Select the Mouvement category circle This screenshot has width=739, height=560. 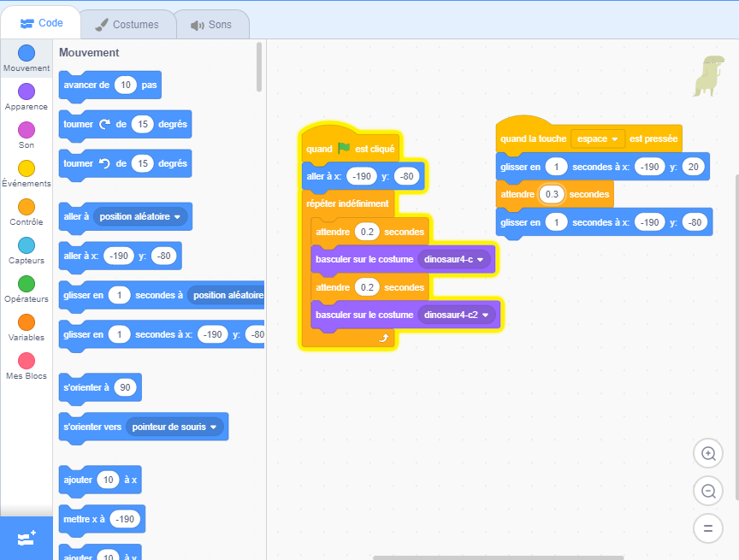(x=27, y=53)
